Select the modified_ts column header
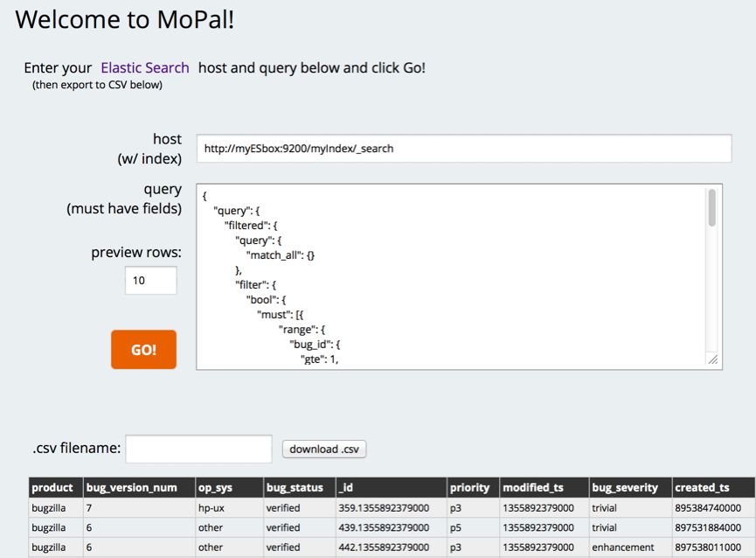756x558 pixels. coord(544,487)
